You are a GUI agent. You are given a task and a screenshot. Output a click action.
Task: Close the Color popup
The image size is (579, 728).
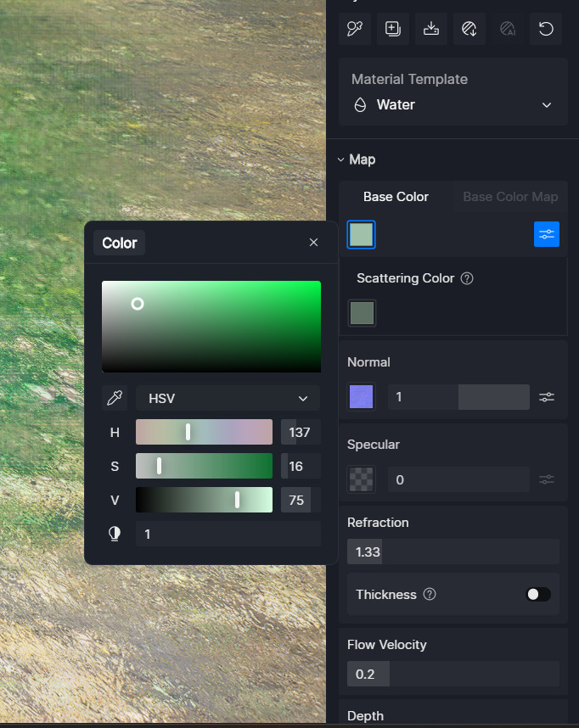click(x=313, y=243)
